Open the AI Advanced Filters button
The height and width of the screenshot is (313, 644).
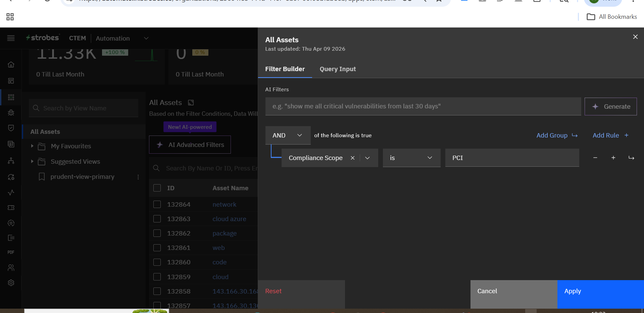[190, 145]
